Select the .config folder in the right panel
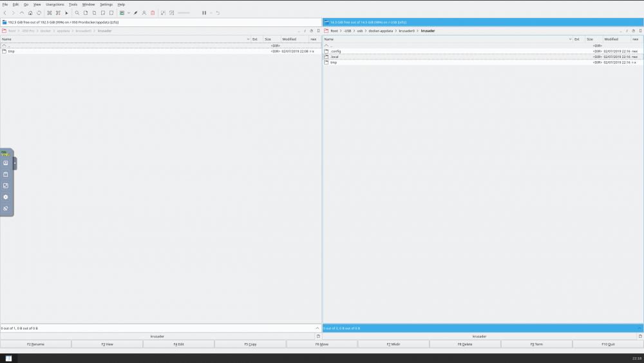Image resolution: width=644 pixels, height=363 pixels. coord(483,52)
